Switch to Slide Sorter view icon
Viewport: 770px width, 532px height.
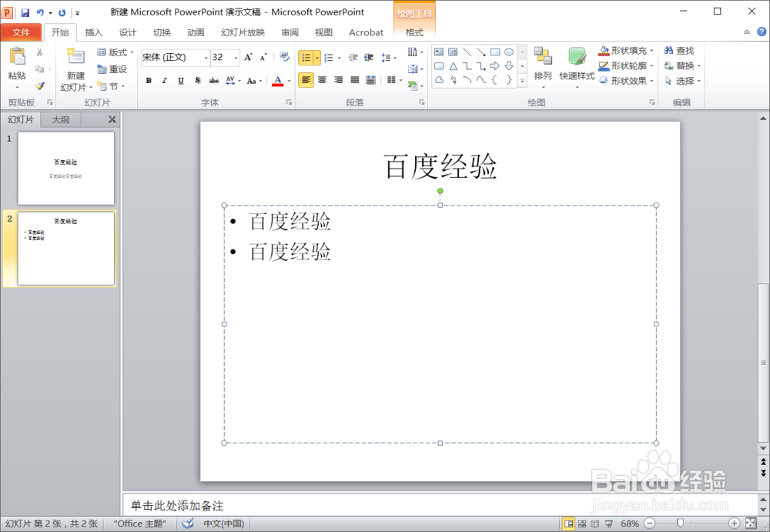[582, 524]
